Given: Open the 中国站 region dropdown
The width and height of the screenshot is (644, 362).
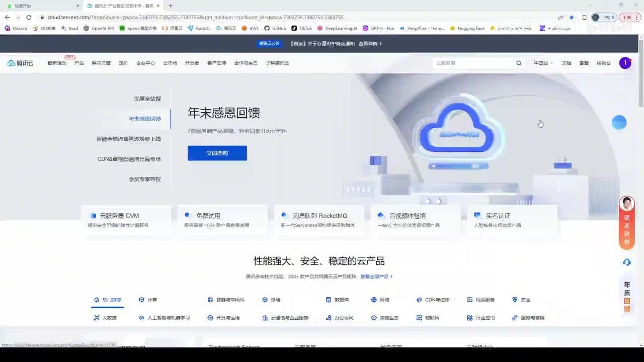Looking at the screenshot, I should (x=543, y=63).
